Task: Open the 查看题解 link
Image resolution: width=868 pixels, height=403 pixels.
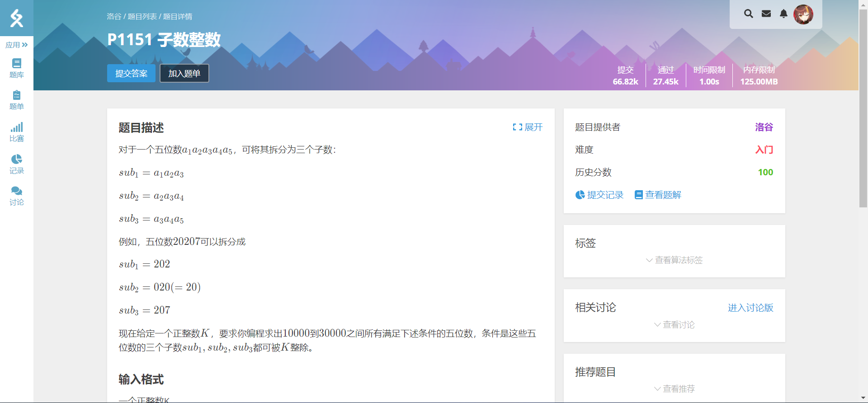Action: pos(658,195)
